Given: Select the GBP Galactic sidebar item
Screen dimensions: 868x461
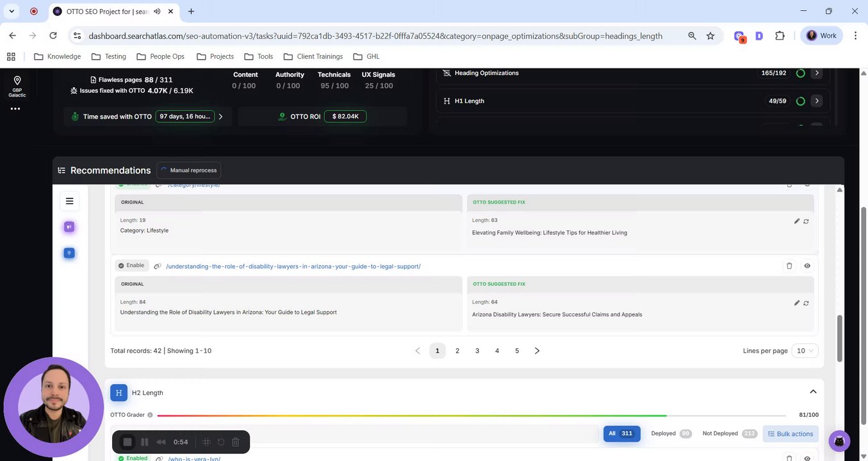Looking at the screenshot, I should (x=17, y=86).
